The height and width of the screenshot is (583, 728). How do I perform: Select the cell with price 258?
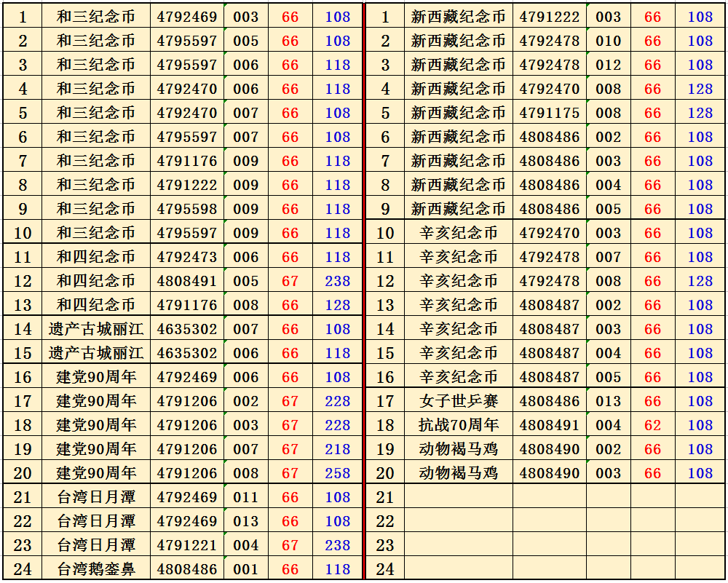[337, 473]
